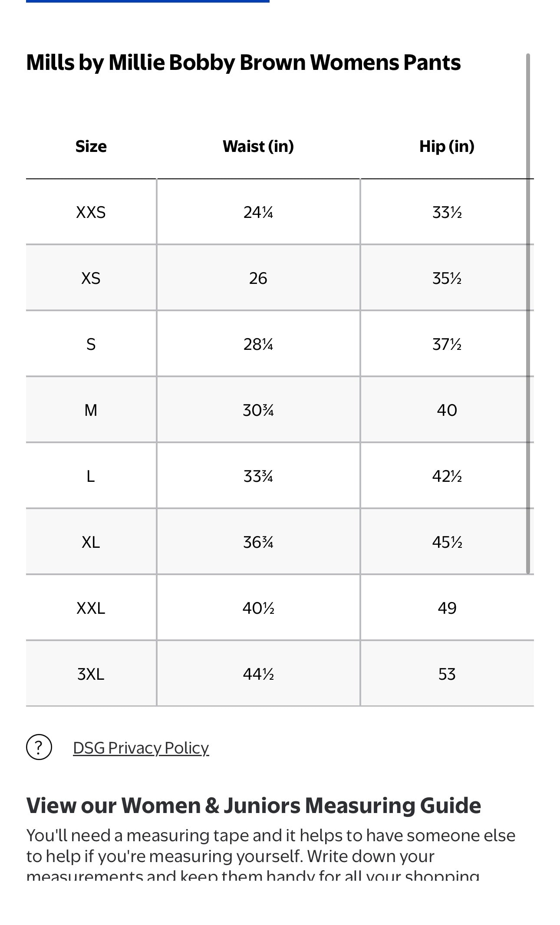The width and height of the screenshot is (560, 925).
Task: Select the XS size cell
Action: point(91,278)
